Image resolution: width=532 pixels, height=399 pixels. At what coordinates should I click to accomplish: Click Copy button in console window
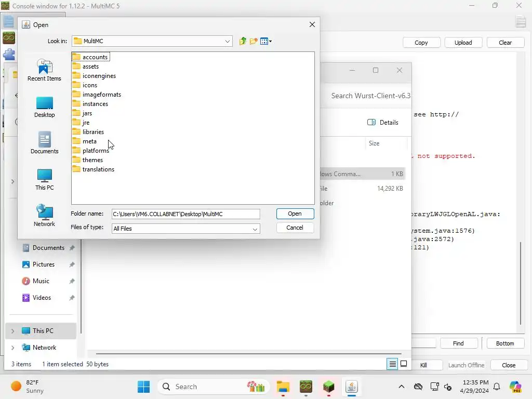[x=421, y=43]
